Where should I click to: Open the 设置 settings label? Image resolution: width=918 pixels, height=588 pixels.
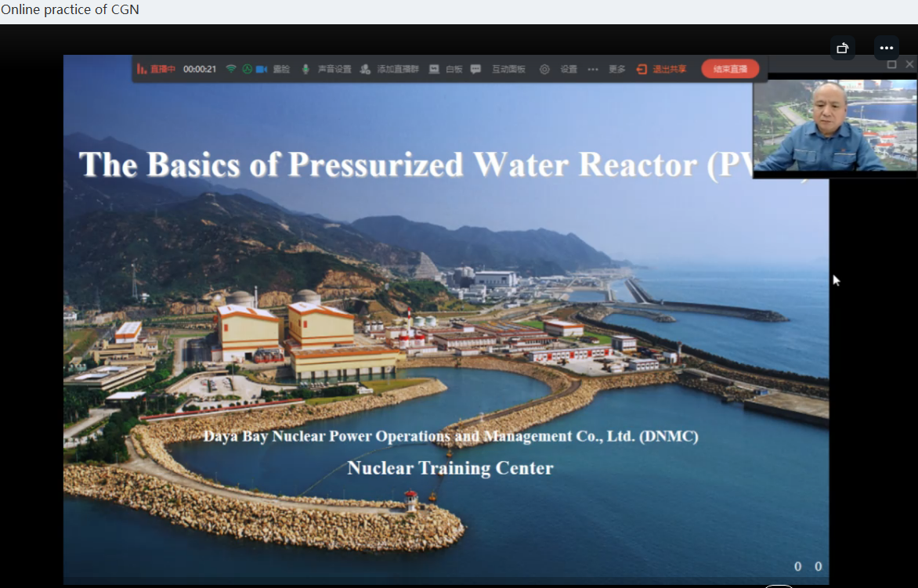coord(569,69)
